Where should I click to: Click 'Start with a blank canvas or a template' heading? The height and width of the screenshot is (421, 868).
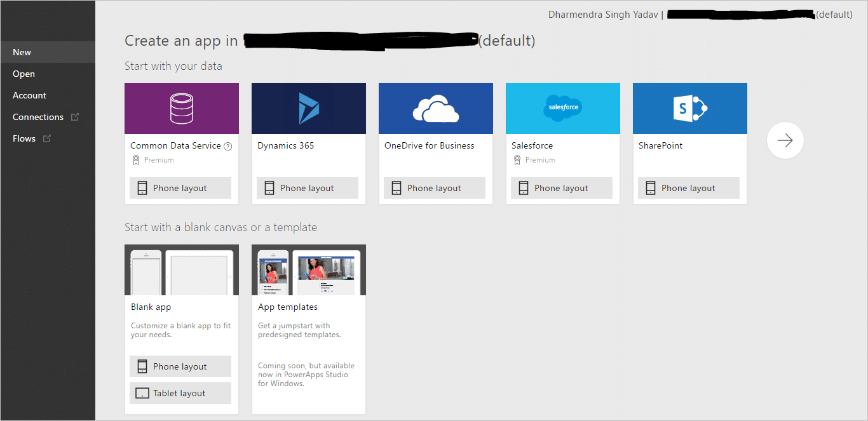click(x=220, y=227)
